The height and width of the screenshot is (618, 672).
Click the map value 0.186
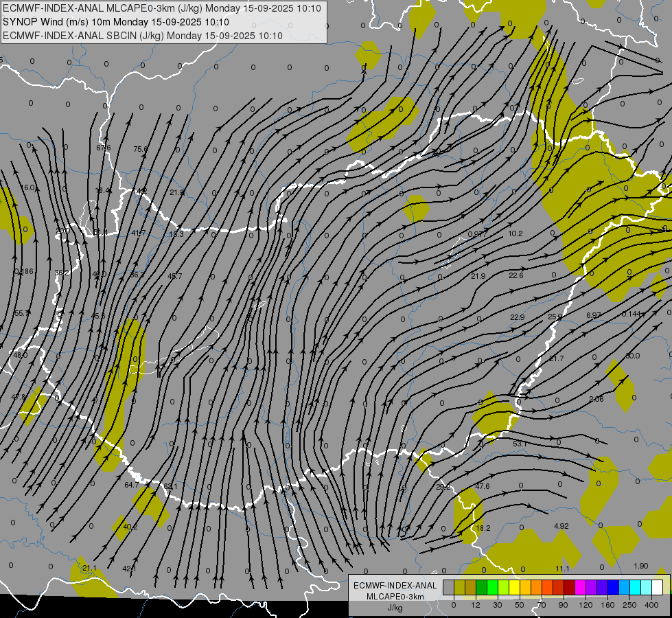pyautogui.click(x=23, y=271)
